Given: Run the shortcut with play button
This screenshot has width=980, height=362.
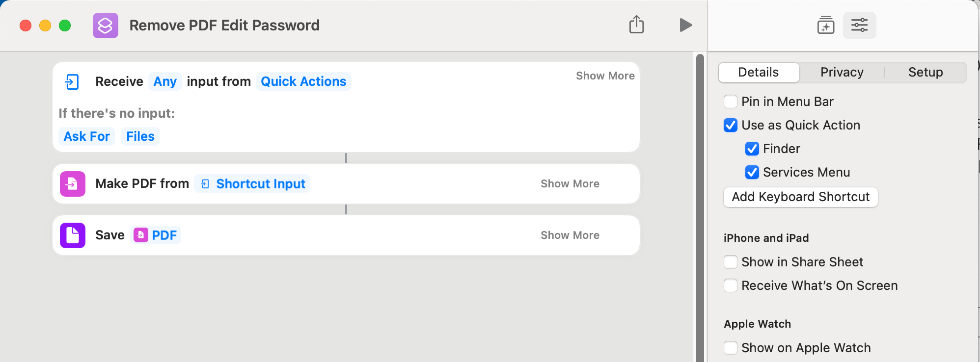Looking at the screenshot, I should pos(685,25).
